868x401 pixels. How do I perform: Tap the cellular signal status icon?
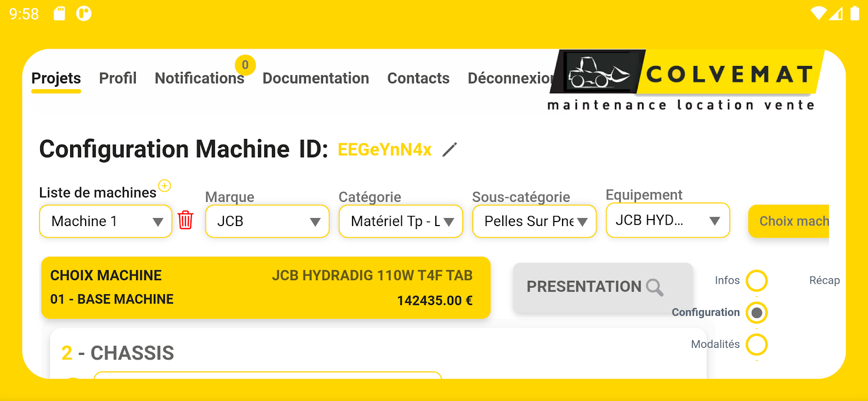click(836, 14)
